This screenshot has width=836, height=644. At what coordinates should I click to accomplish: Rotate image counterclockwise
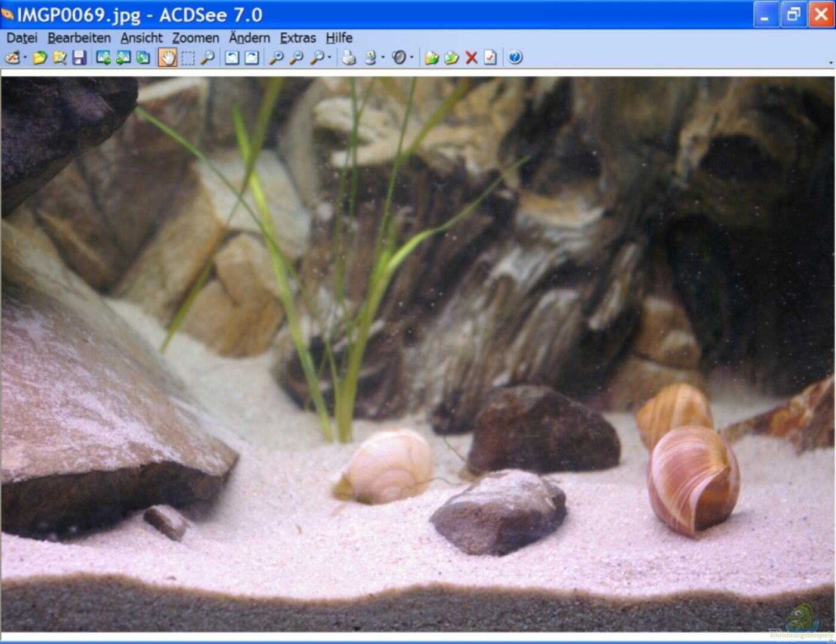pyautogui.click(x=232, y=58)
